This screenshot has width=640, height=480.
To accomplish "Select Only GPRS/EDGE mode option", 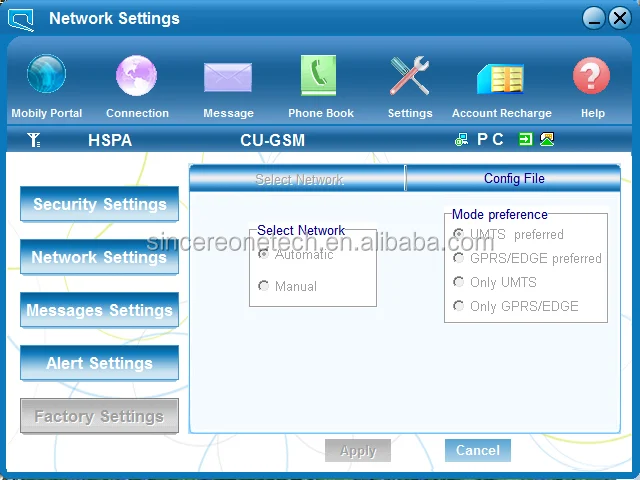I will click(x=459, y=306).
